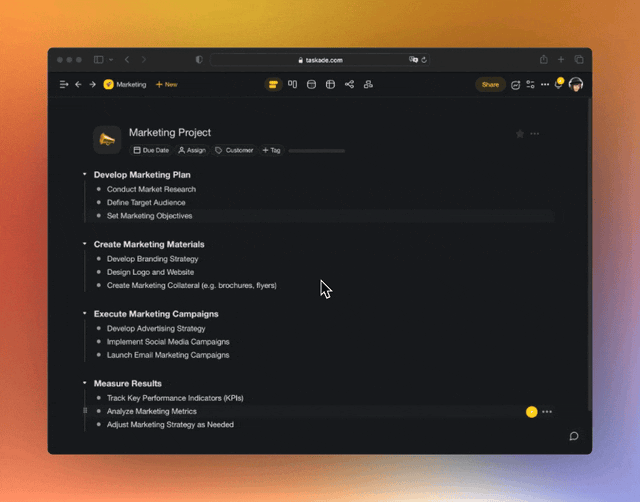Go back with the app back arrow
Screen dimensions: 640x502
coord(78,84)
